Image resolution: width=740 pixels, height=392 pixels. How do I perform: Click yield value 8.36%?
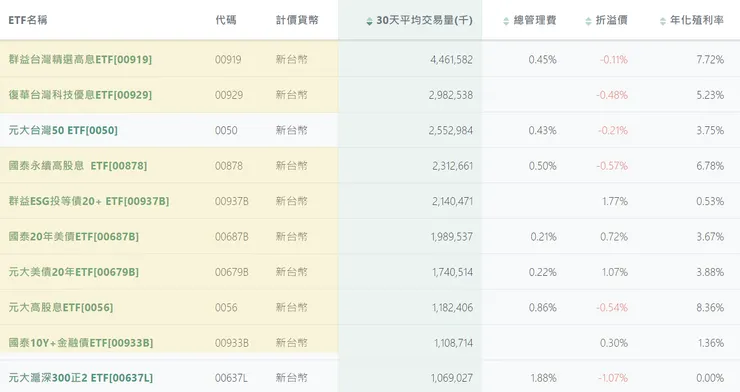pos(710,307)
